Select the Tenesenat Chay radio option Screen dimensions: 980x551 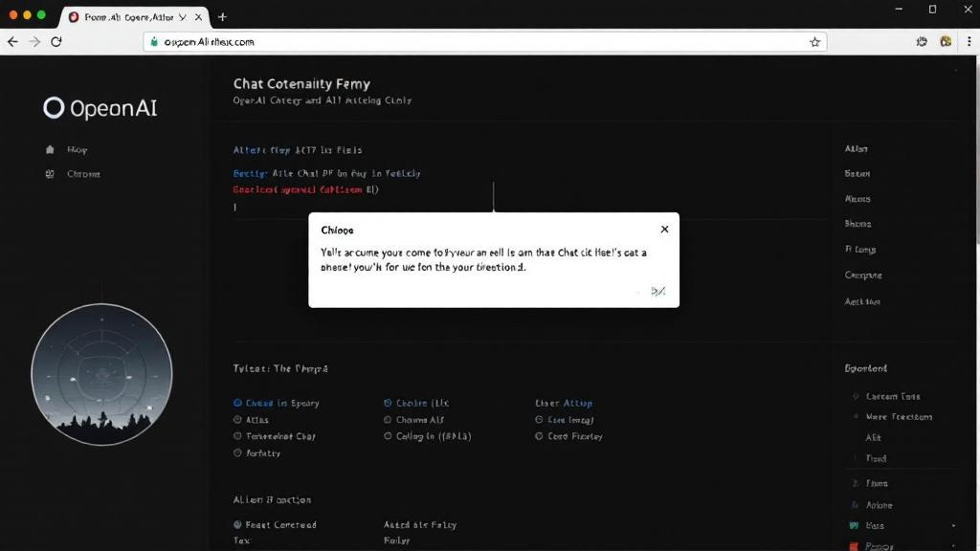click(237, 436)
